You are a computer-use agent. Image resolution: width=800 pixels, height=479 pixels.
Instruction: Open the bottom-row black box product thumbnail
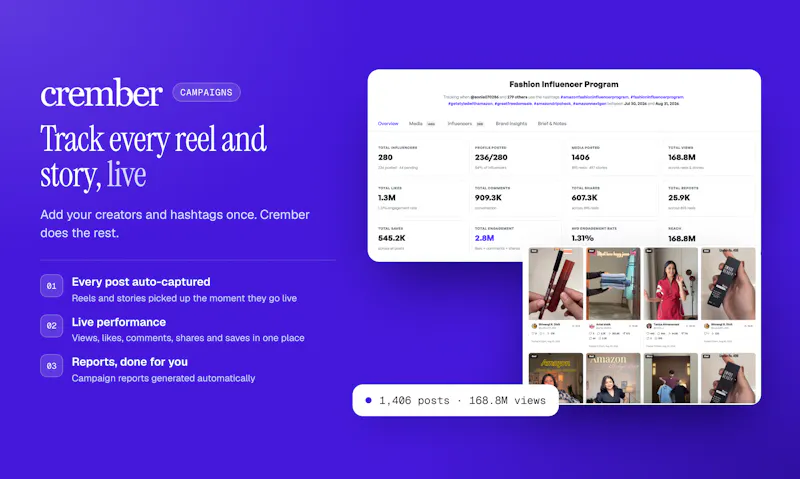[728, 378]
